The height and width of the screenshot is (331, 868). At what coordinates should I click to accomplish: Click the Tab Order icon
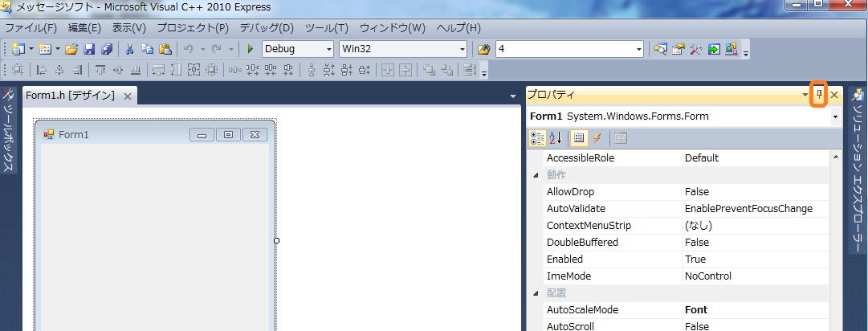click(470, 70)
